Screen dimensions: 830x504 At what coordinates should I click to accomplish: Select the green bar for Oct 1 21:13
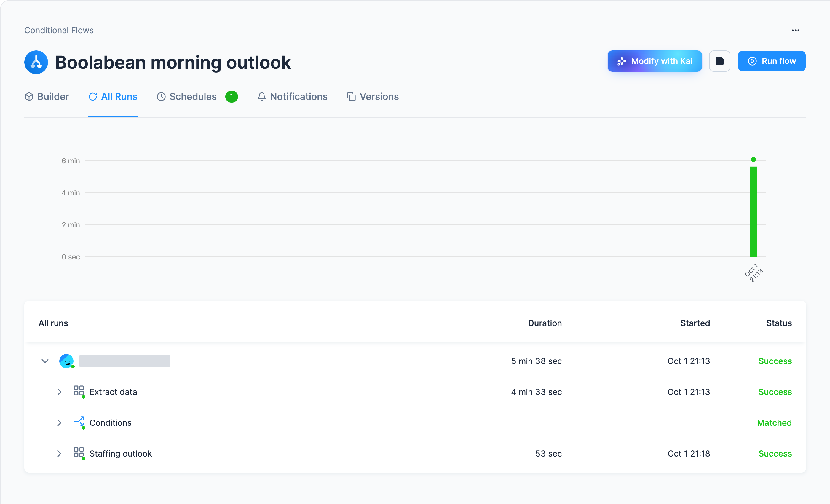[x=753, y=211]
